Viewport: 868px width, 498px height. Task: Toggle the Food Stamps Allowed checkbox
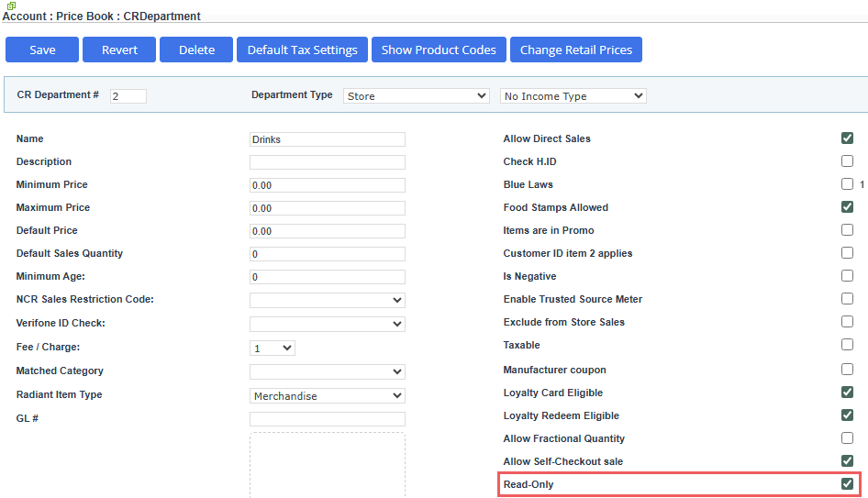[847, 207]
